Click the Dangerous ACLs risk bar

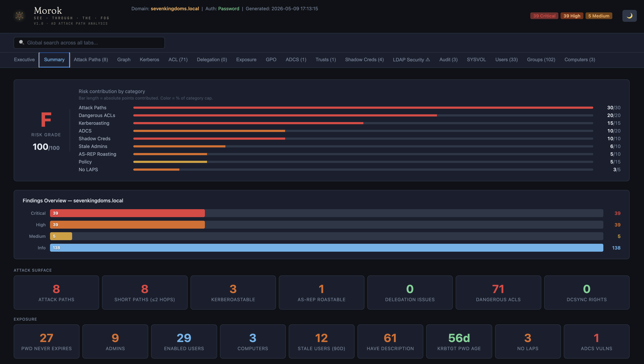(363, 115)
